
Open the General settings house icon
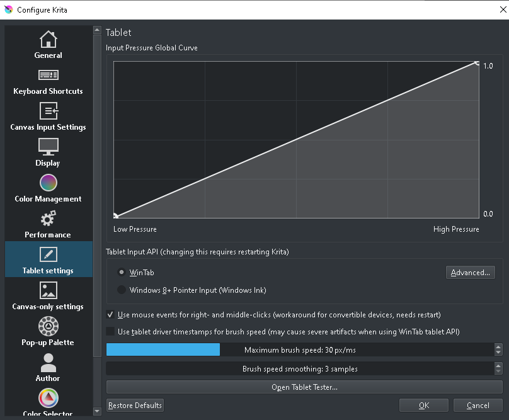click(x=49, y=39)
